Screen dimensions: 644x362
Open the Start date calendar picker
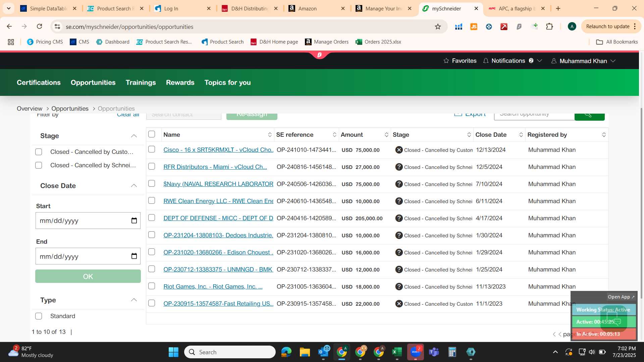[x=134, y=221]
